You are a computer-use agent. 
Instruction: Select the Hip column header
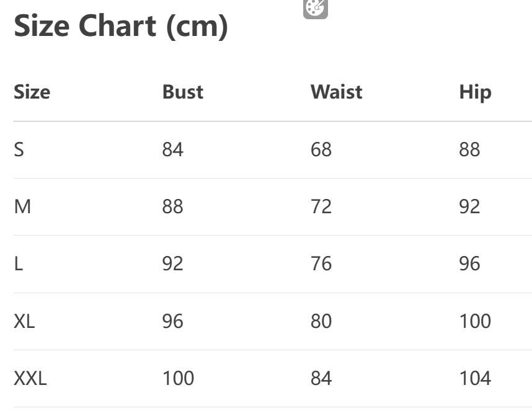coord(475,92)
